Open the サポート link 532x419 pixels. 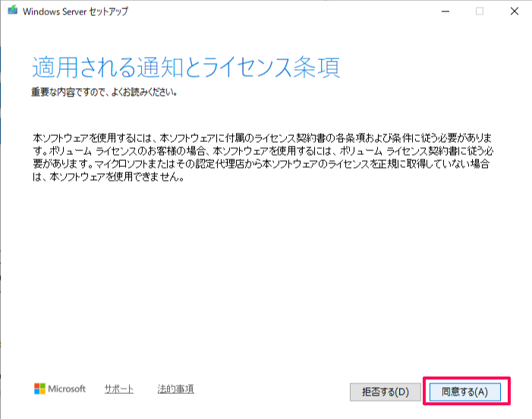point(119,389)
